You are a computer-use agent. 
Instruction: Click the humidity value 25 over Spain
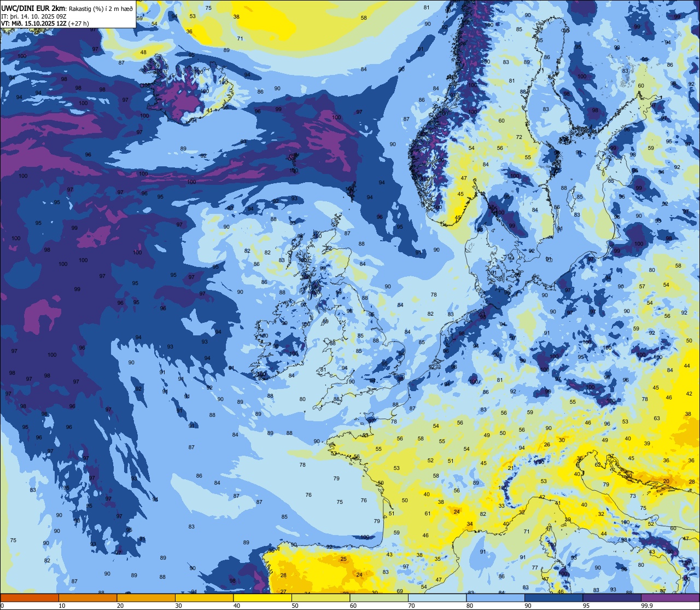[x=343, y=559]
